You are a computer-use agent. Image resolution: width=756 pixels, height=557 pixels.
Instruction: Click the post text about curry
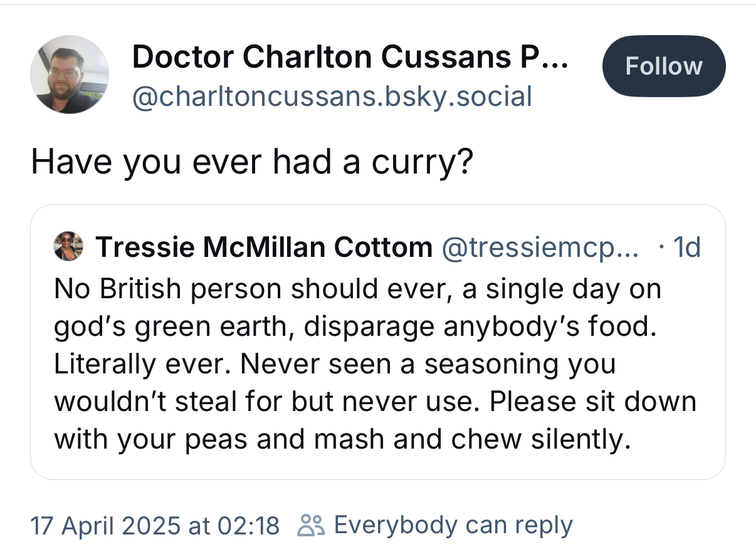click(251, 162)
